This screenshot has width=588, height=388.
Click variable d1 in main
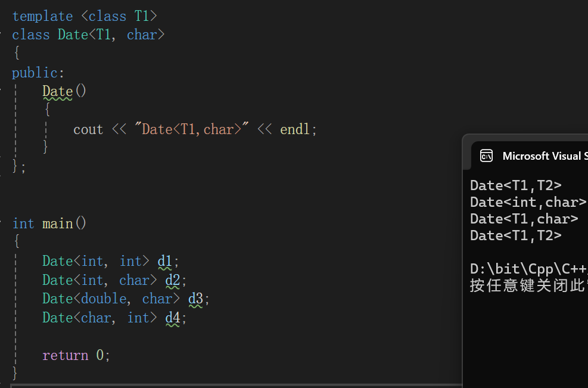click(164, 261)
